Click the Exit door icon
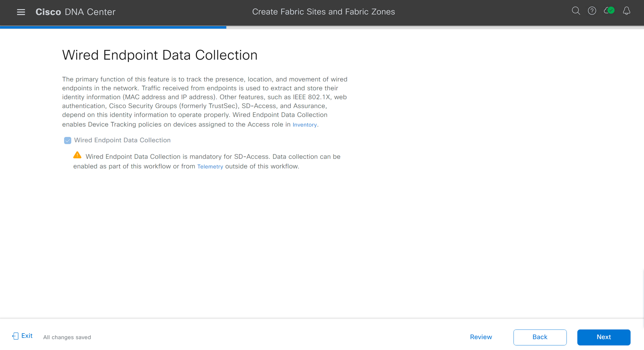 coord(15,336)
